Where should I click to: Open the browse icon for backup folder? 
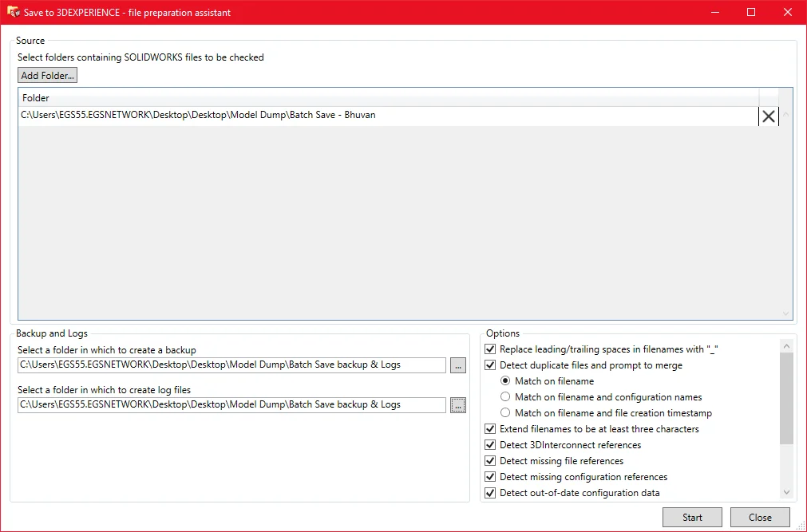click(457, 365)
